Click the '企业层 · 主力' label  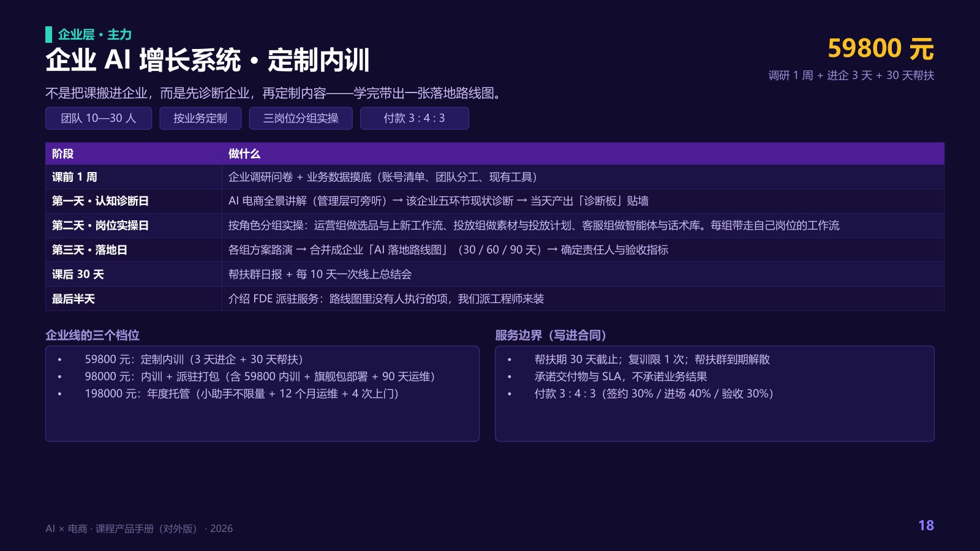pyautogui.click(x=95, y=34)
